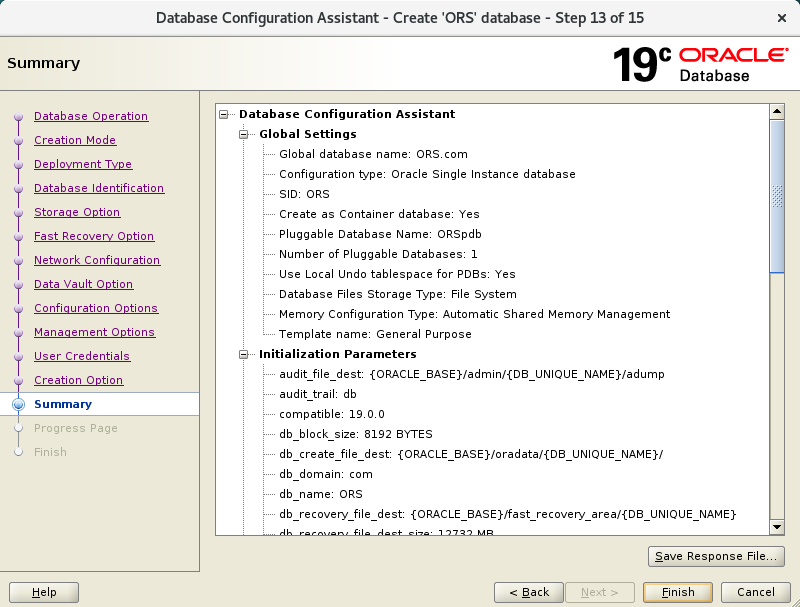800x607 pixels.
Task: Click the summary scrollbar up arrow
Action: 777,111
